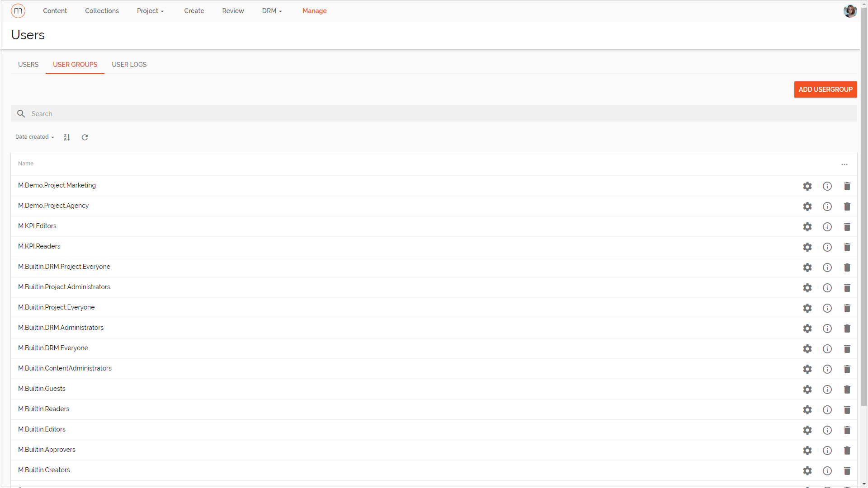This screenshot has height=488, width=868.
Task: Show info for M.KPI.Editors group
Action: pos(827,227)
